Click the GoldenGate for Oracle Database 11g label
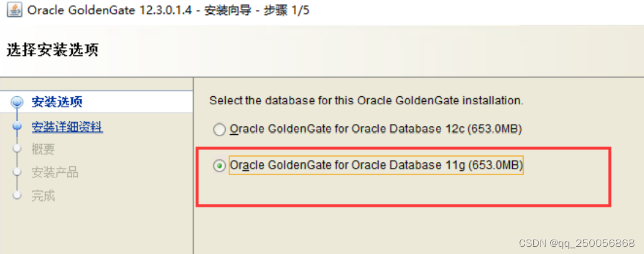 376,165
